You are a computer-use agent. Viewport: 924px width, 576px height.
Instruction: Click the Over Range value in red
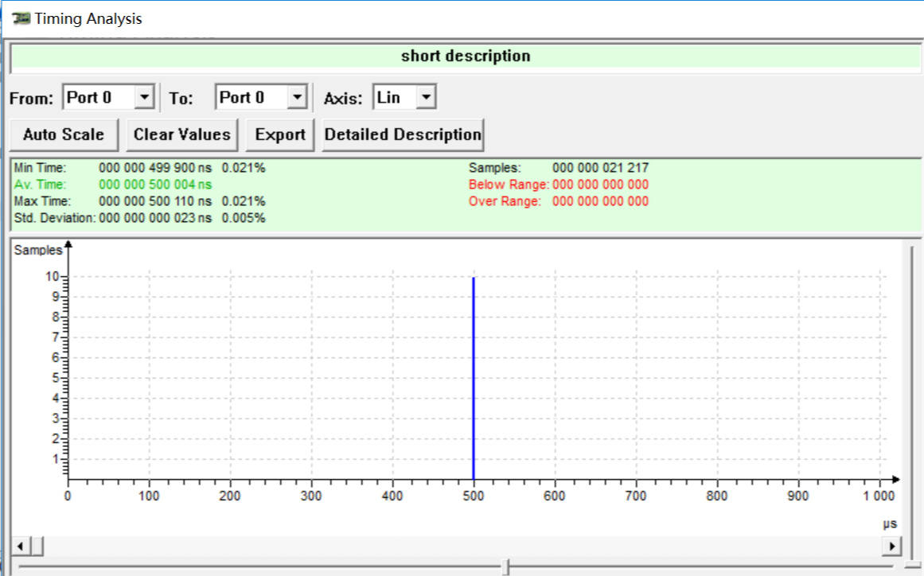(601, 201)
